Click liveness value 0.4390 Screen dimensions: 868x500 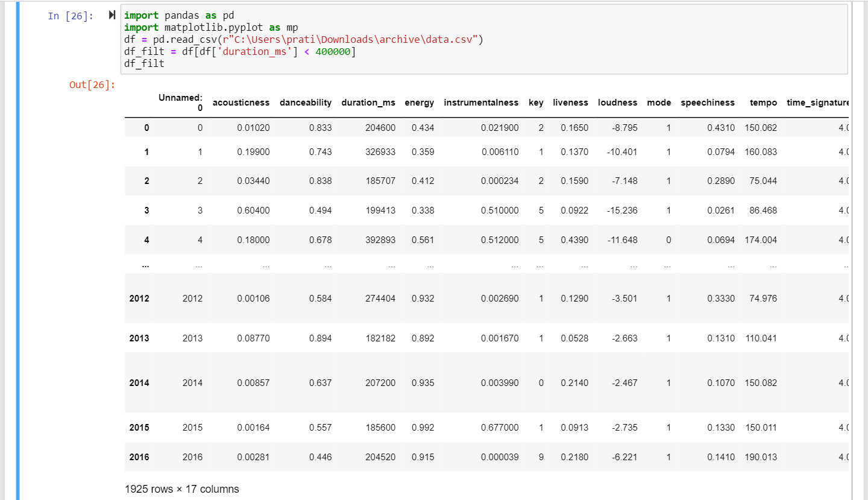574,240
